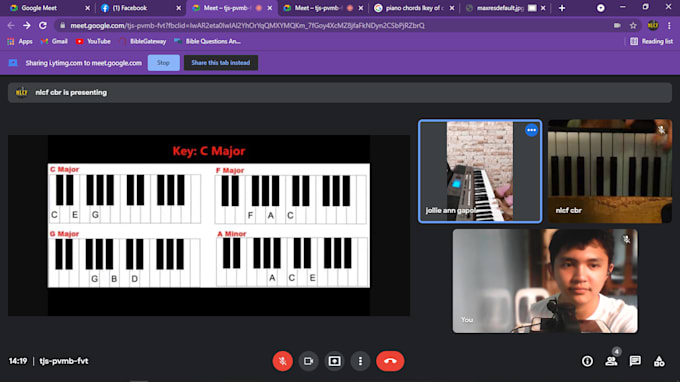Click the nlcf cbr is presenting banner

[340, 92]
